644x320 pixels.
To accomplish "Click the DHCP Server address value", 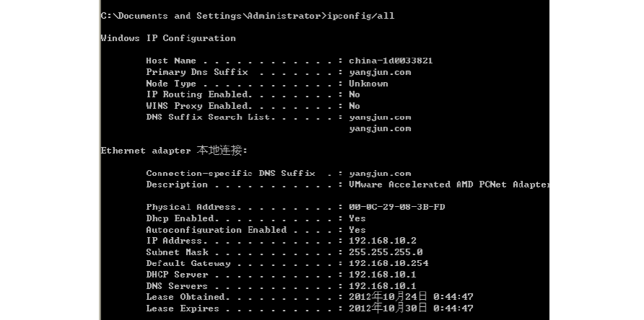I will click(x=382, y=275).
